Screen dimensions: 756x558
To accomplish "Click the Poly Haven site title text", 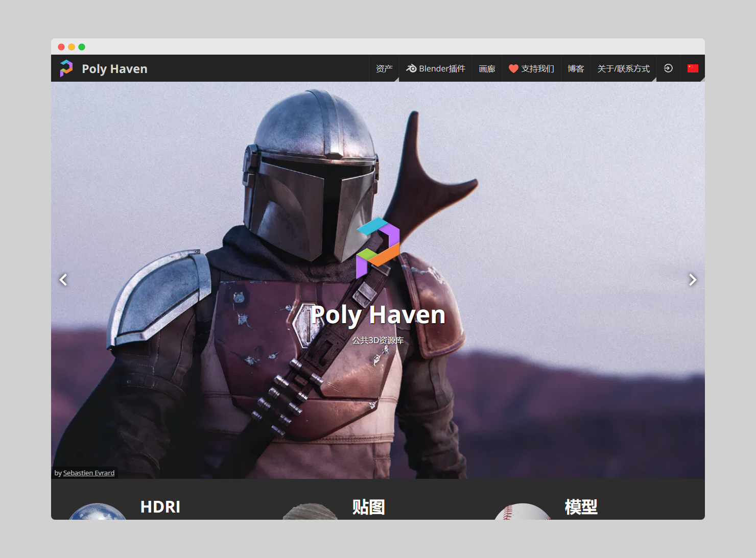I will (114, 69).
